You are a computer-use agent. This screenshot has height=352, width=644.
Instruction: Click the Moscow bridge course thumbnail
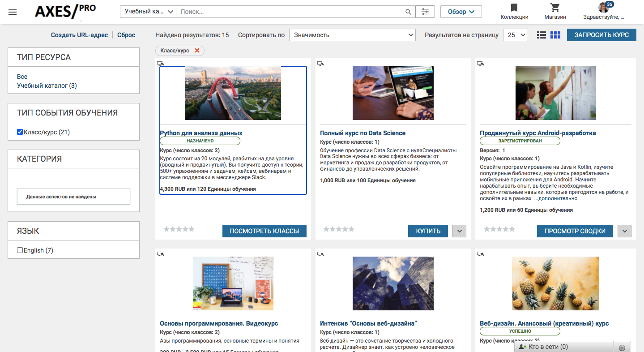pos(233,93)
